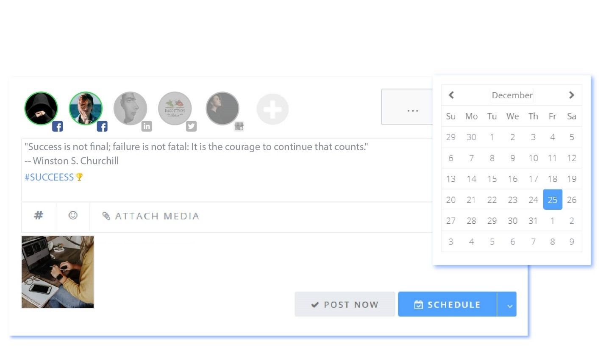Screen dimensions: 606x364
Task: Toggle the Twitter account avatar selection
Action: [175, 108]
